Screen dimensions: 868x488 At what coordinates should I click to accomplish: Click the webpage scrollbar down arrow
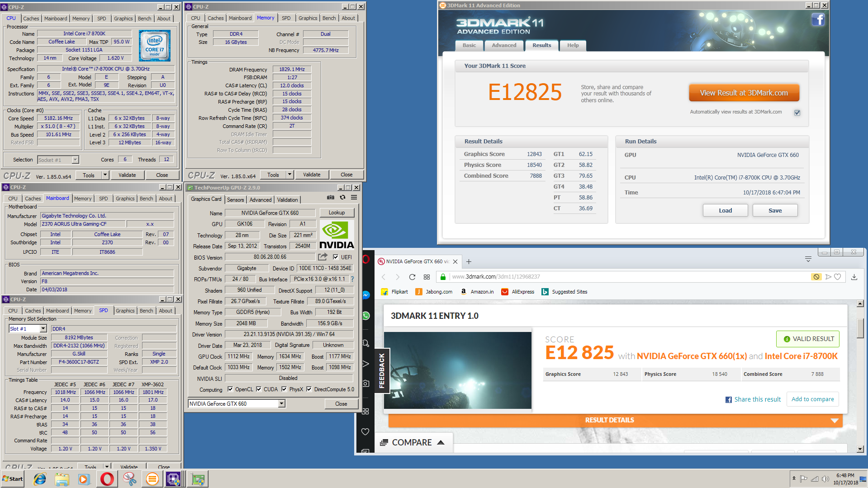860,449
